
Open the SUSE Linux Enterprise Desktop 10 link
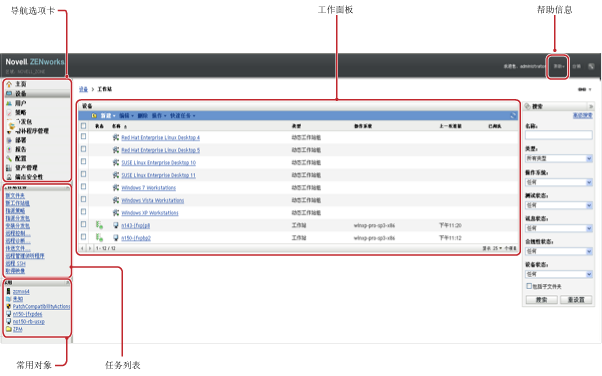click(159, 162)
